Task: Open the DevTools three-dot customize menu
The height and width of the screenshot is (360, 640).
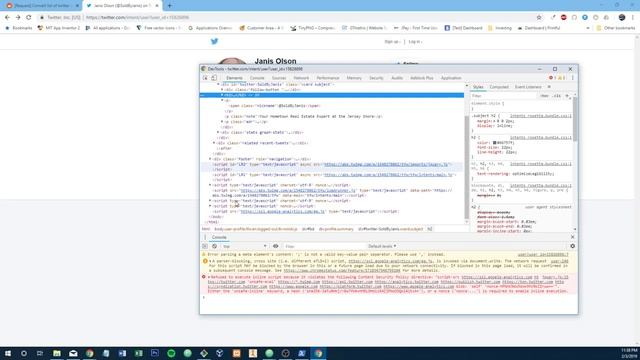Action: (x=572, y=78)
